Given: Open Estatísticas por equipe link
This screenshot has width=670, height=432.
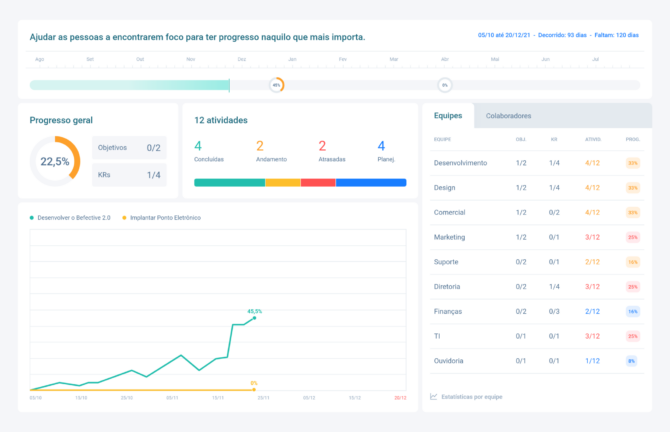Looking at the screenshot, I should [472, 397].
